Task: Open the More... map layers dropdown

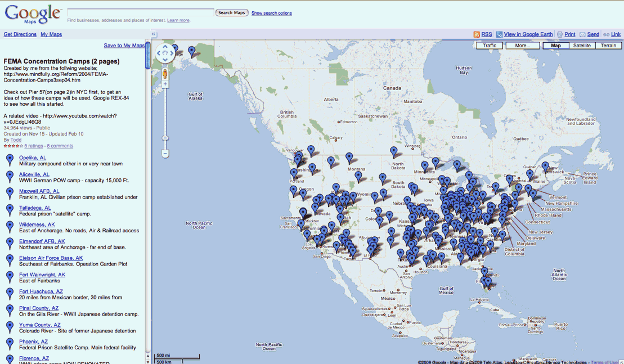Action: (523, 46)
